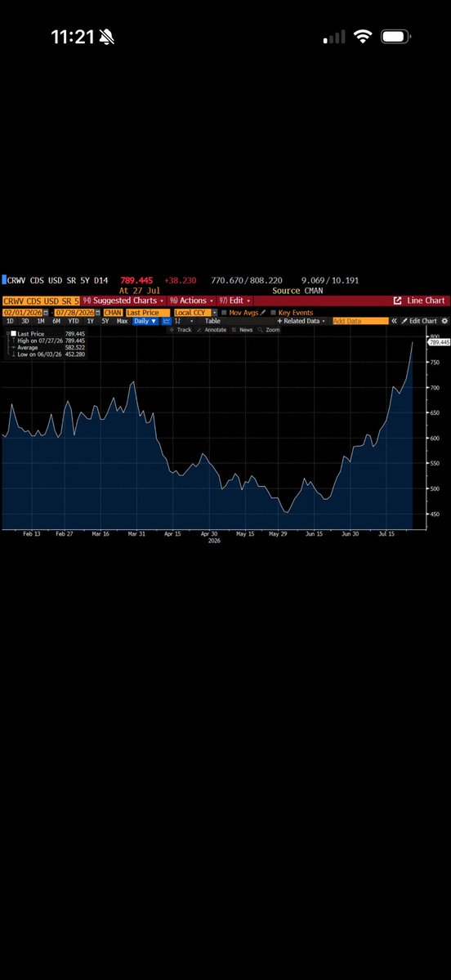451x980 pixels.
Task: Click the chart line's latest peak
Action: (413, 342)
